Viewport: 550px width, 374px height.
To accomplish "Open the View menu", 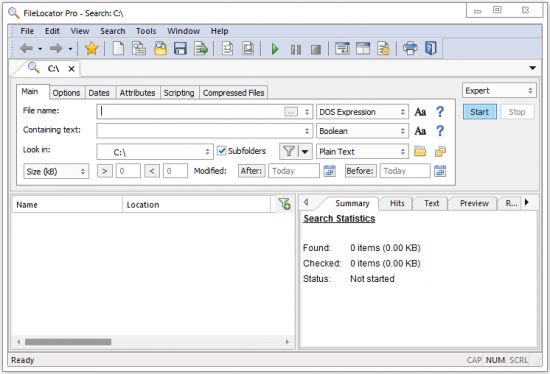I will tap(80, 31).
